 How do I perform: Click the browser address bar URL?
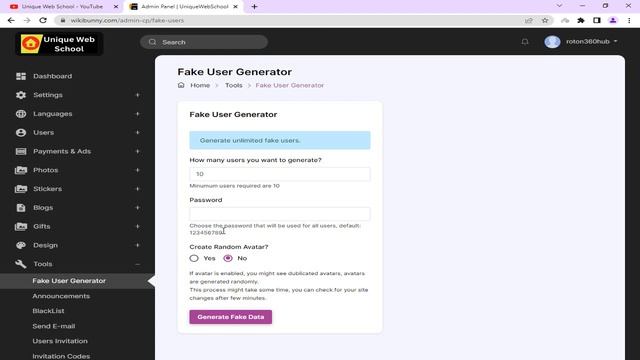tap(127, 20)
